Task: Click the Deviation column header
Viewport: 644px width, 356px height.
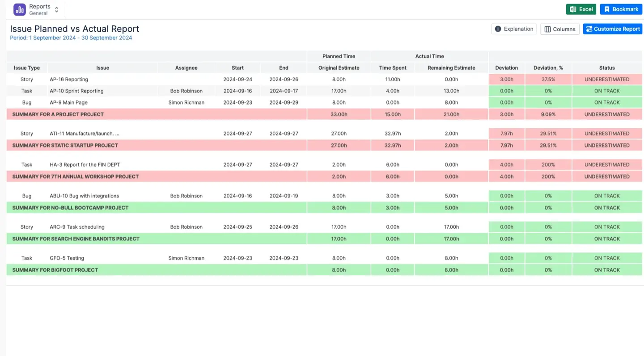Action: click(506, 67)
